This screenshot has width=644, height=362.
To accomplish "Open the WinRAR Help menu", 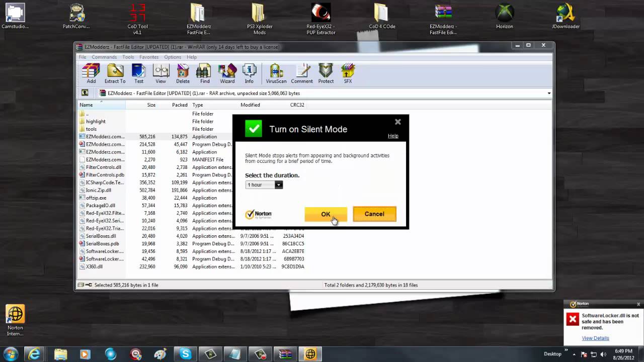I will pos(192,57).
